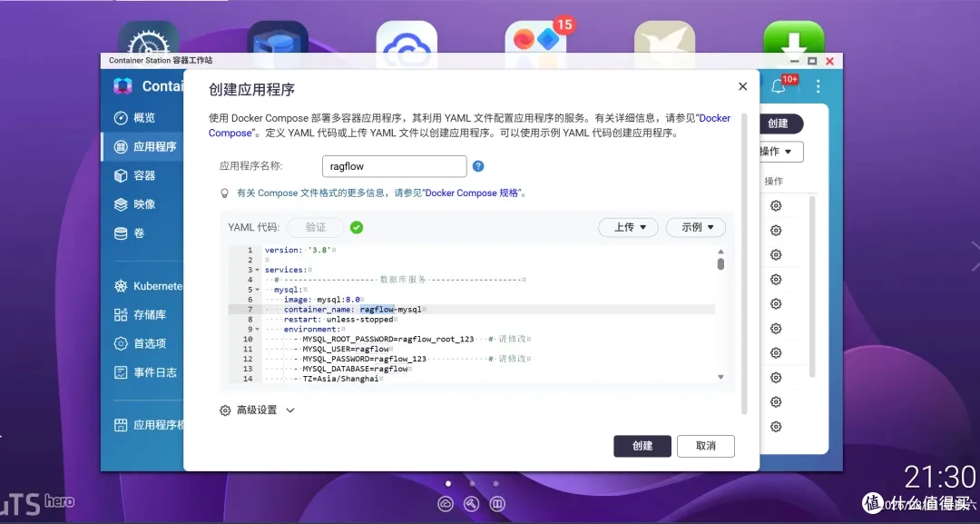Image resolution: width=980 pixels, height=524 pixels.
Task: Click code line TZ=Asia/Shanghai
Action: point(340,379)
